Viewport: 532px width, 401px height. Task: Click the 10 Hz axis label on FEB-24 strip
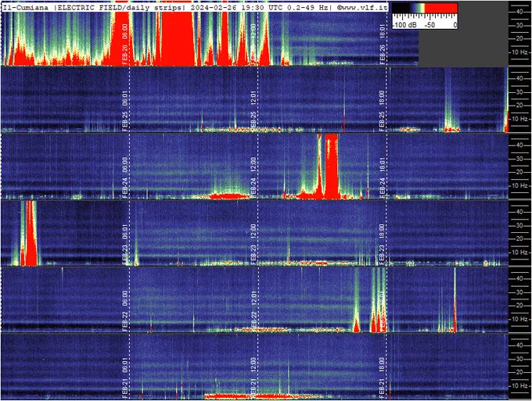[521, 186]
